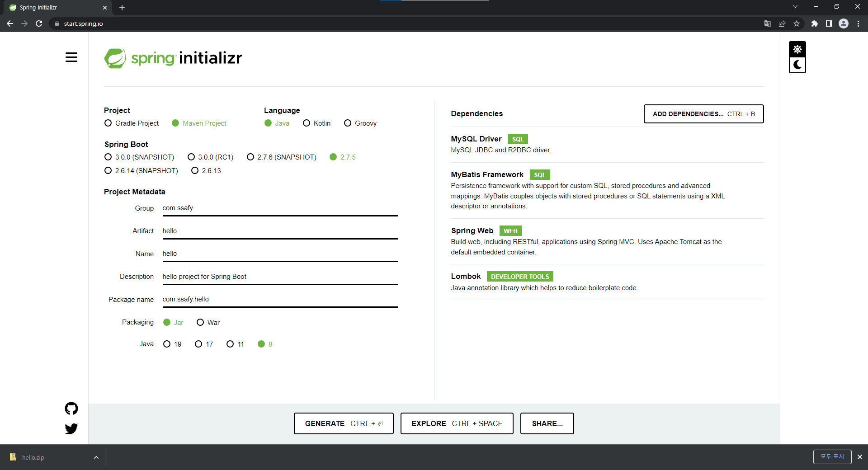Open Chrome three-dot menu
868x470 pixels.
858,23
